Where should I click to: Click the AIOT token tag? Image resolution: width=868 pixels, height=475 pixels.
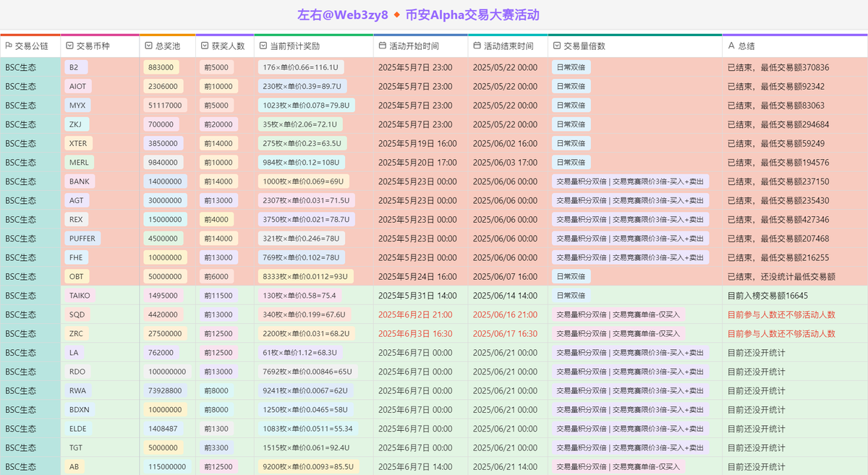coord(77,86)
